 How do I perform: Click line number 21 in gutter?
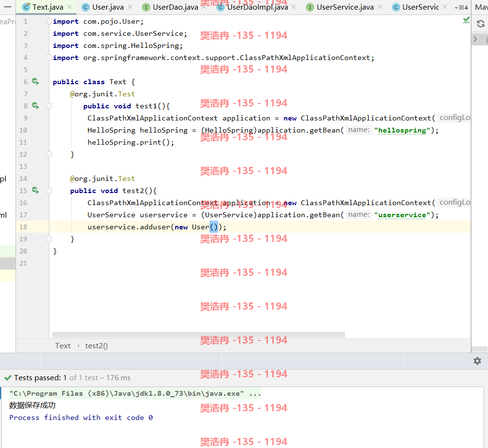click(x=23, y=263)
